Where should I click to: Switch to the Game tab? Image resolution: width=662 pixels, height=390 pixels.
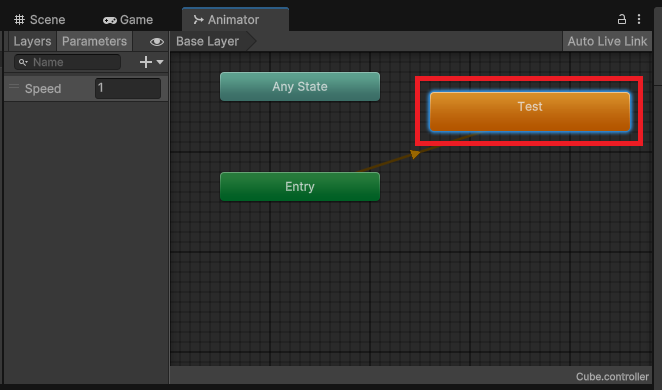[x=128, y=20]
